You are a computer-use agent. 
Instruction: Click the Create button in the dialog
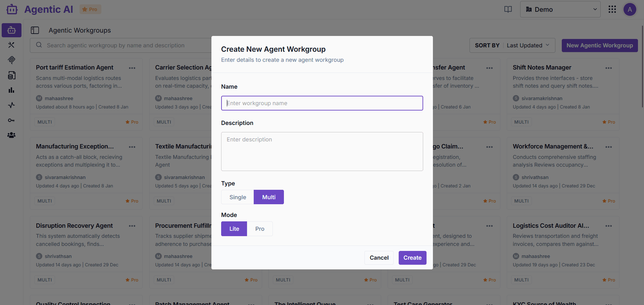click(x=412, y=258)
